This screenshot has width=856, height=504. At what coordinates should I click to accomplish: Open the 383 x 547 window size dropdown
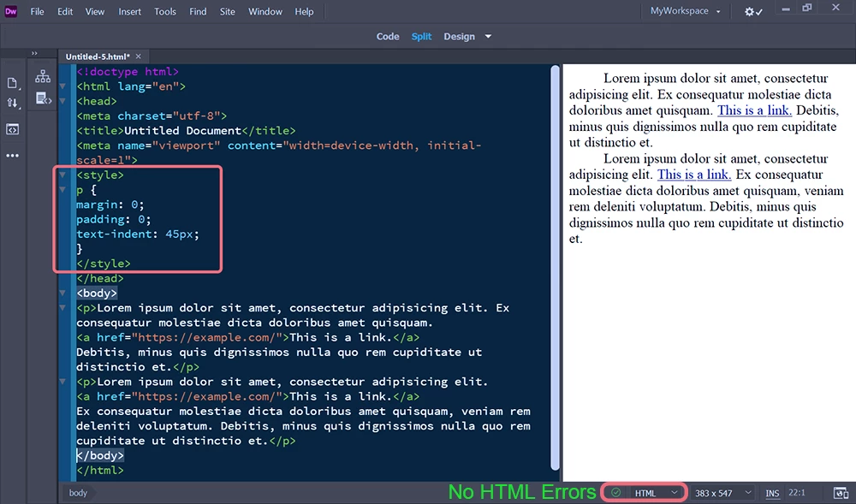(722, 493)
